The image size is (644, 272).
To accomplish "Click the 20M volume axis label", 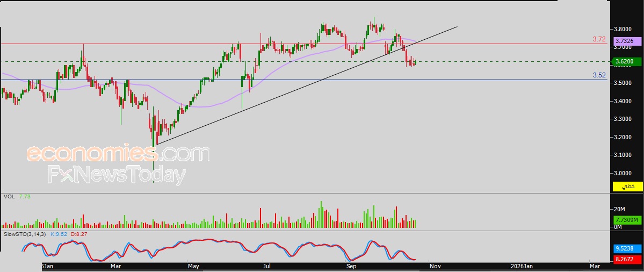I will pos(619,209).
